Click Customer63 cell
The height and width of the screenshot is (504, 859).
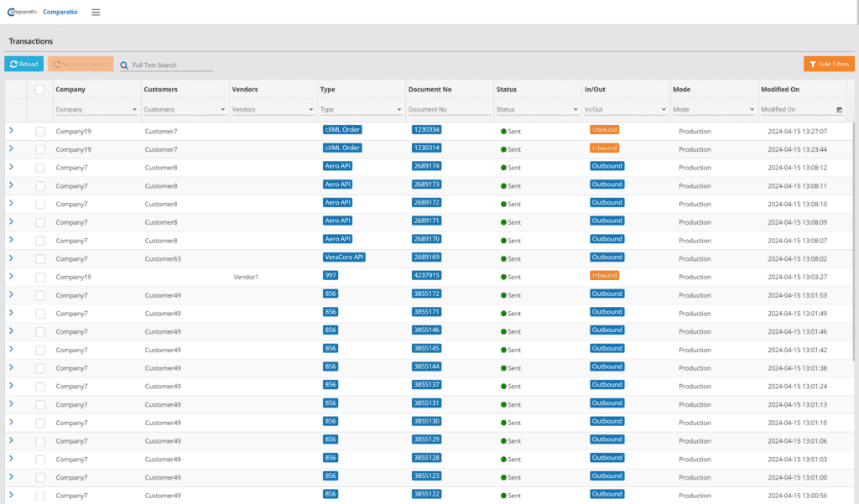pyautogui.click(x=163, y=259)
